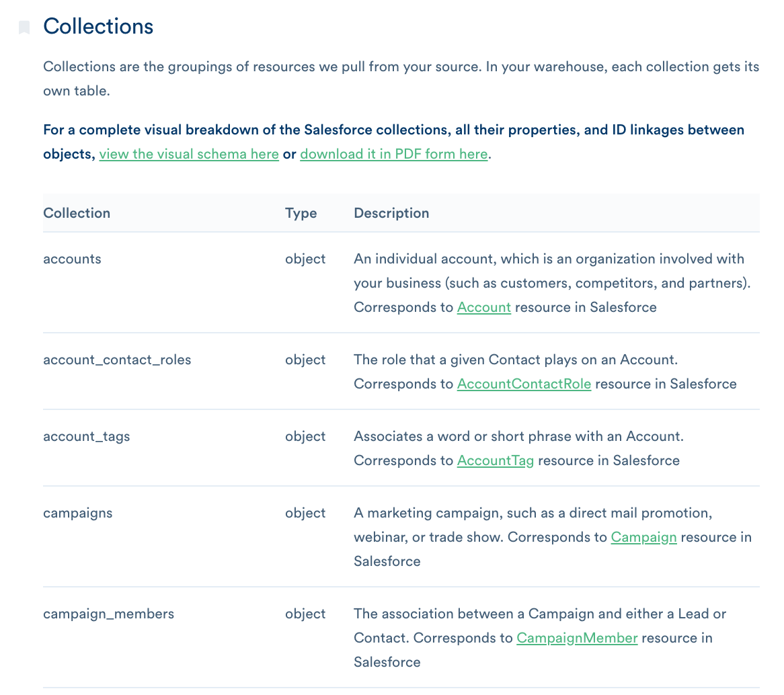This screenshot has height=695, width=784.
Task: Click the object type in accounts row
Action: 305,259
